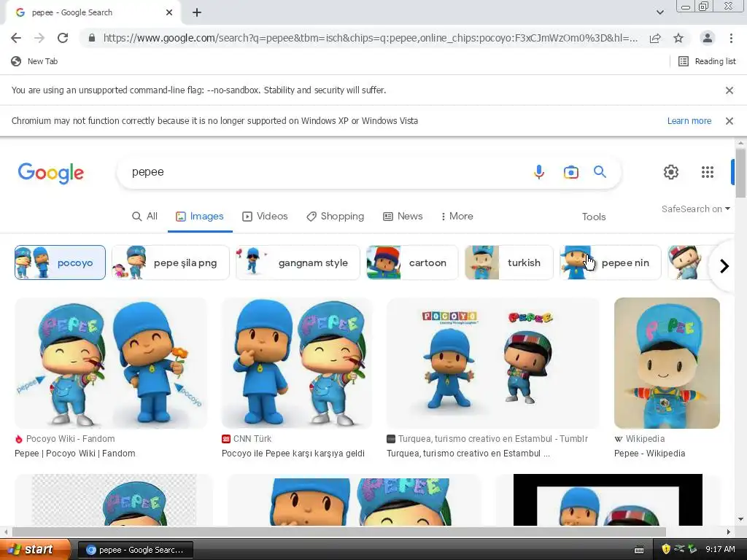Screen dimensions: 747x560
Task: Go to the Google home logo
Action: [x=51, y=173]
